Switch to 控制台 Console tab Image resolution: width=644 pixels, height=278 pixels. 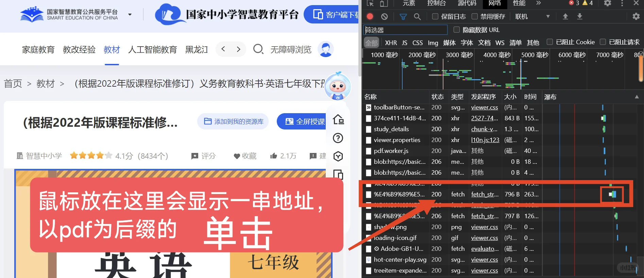(436, 3)
